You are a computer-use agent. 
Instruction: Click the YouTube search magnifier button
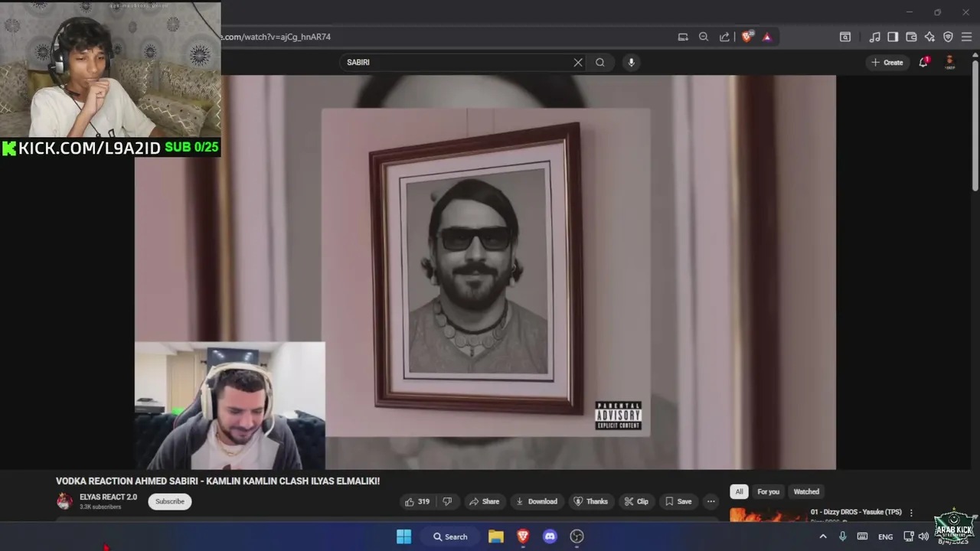tap(600, 63)
